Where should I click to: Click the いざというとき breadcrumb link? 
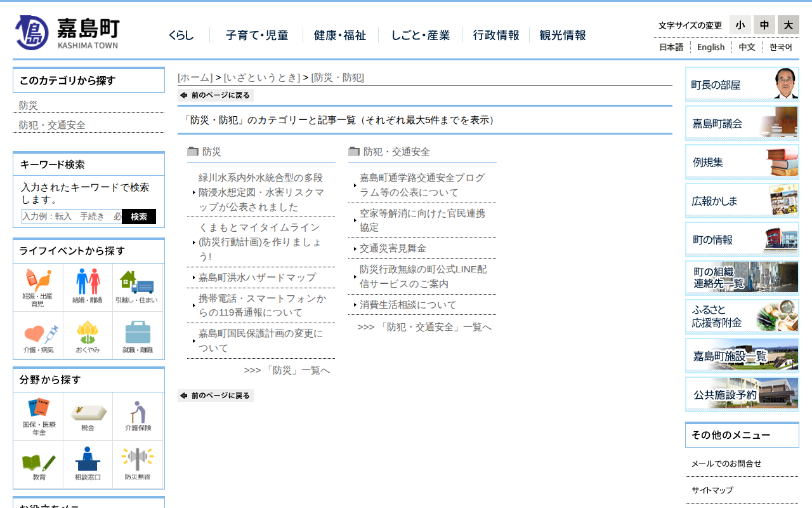point(261,77)
